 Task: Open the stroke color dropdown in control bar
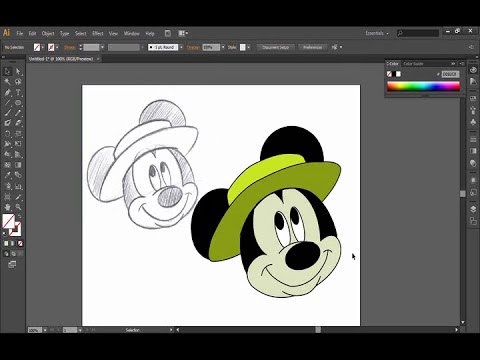tap(57, 47)
